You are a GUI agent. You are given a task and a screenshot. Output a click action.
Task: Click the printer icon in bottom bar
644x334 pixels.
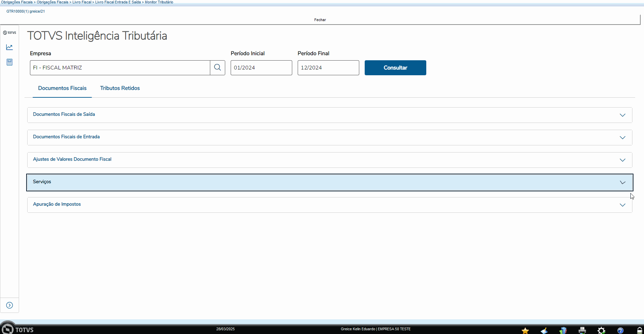(x=582, y=330)
